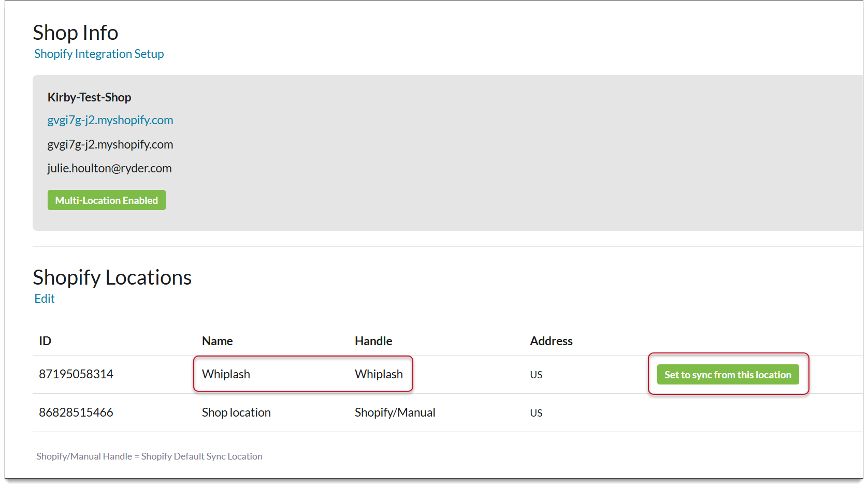Click the Whiplash cell in the Handle column
The image size is (868, 488).
379,374
